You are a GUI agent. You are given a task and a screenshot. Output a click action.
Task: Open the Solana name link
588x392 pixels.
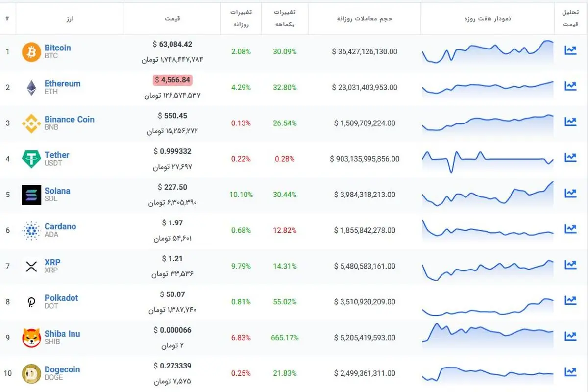pos(57,191)
